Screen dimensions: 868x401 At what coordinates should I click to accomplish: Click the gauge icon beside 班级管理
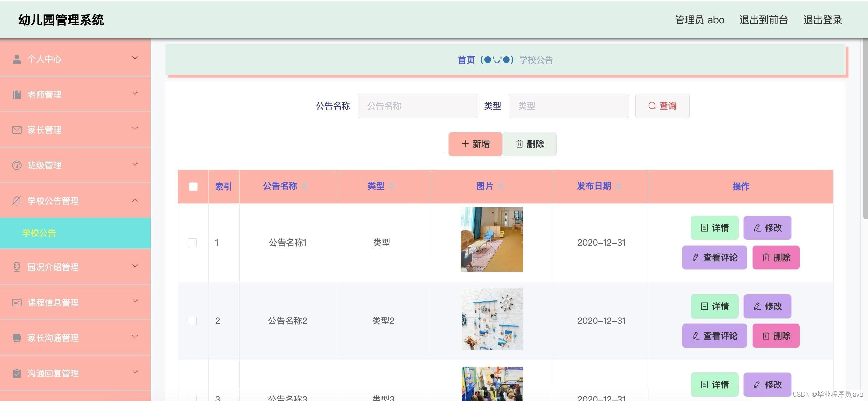pyautogui.click(x=17, y=165)
